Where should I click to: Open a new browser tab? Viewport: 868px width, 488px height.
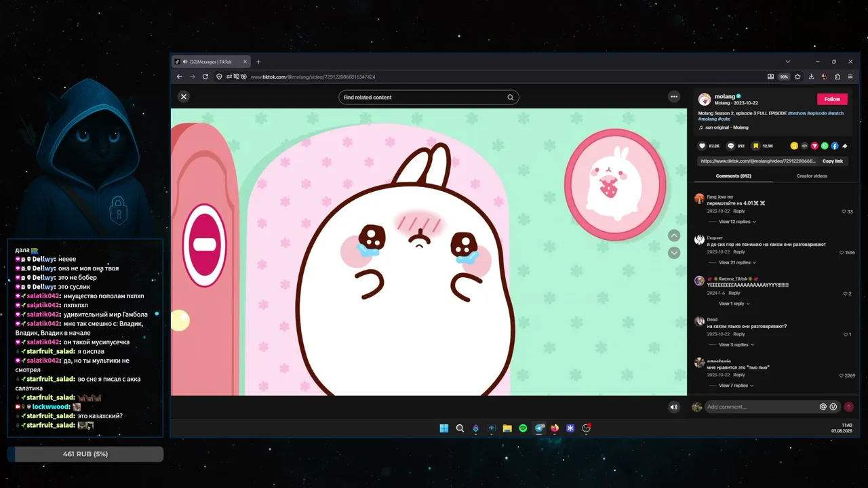[258, 62]
